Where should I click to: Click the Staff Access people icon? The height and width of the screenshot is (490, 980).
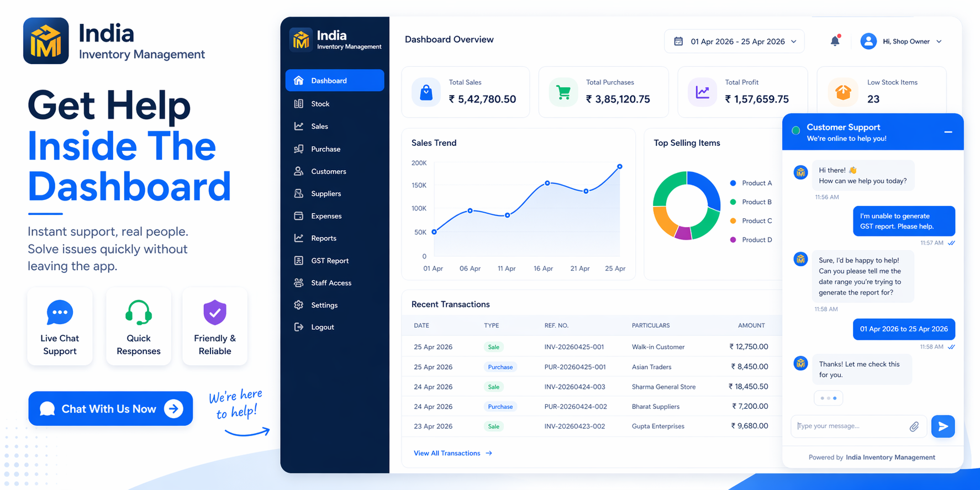click(x=299, y=283)
